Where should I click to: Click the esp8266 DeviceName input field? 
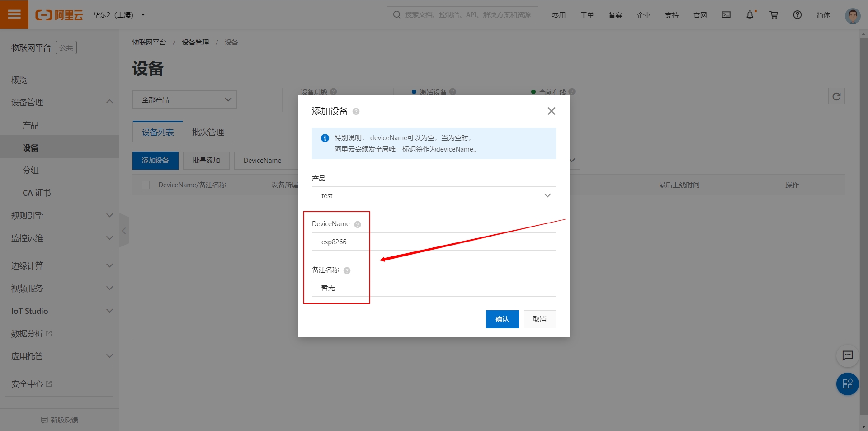(x=407, y=242)
